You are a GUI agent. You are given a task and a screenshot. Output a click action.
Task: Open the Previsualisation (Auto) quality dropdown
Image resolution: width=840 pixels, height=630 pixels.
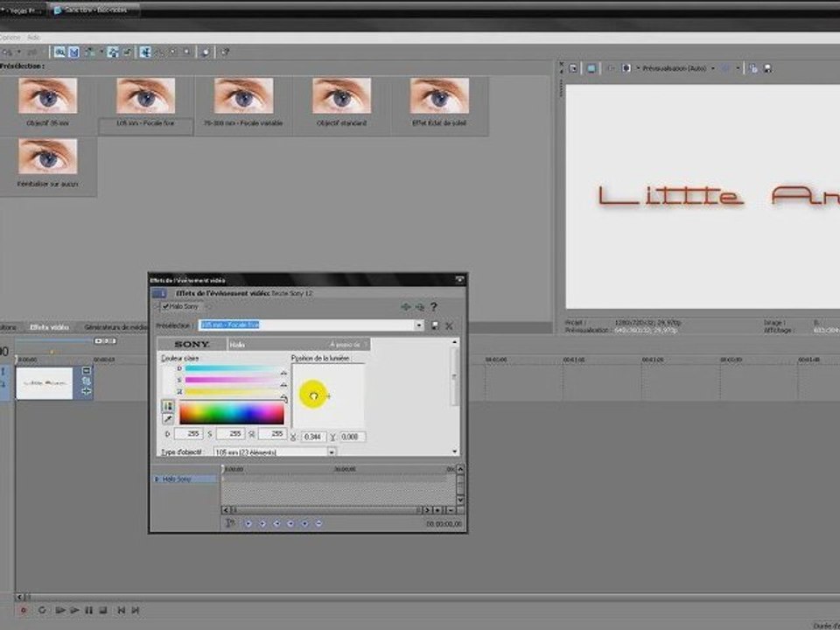coord(712,68)
